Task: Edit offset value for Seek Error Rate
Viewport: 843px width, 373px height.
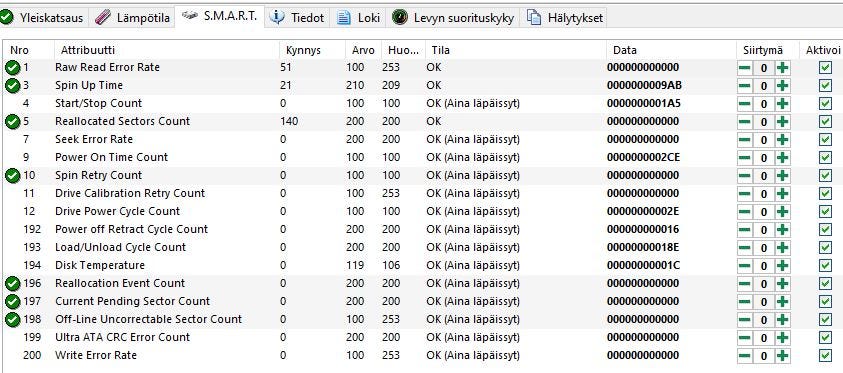Action: 764,140
